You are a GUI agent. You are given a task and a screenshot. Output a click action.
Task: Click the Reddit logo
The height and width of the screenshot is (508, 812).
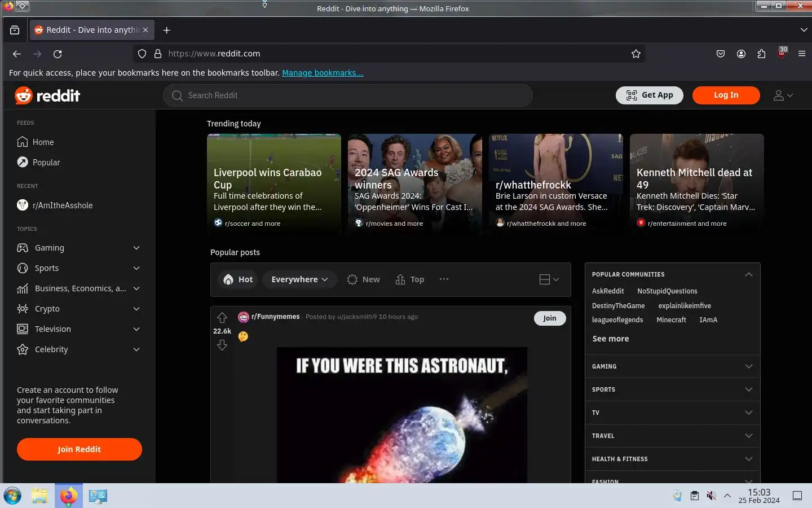click(x=47, y=95)
